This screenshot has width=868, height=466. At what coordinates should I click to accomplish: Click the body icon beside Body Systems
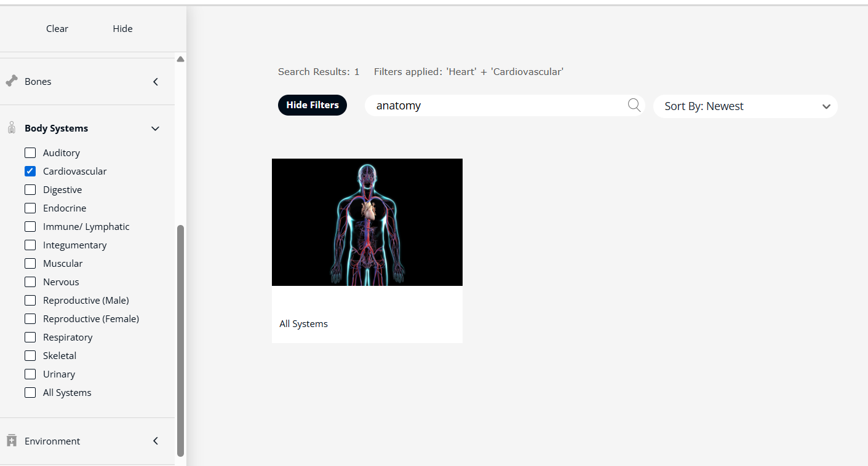[11, 128]
